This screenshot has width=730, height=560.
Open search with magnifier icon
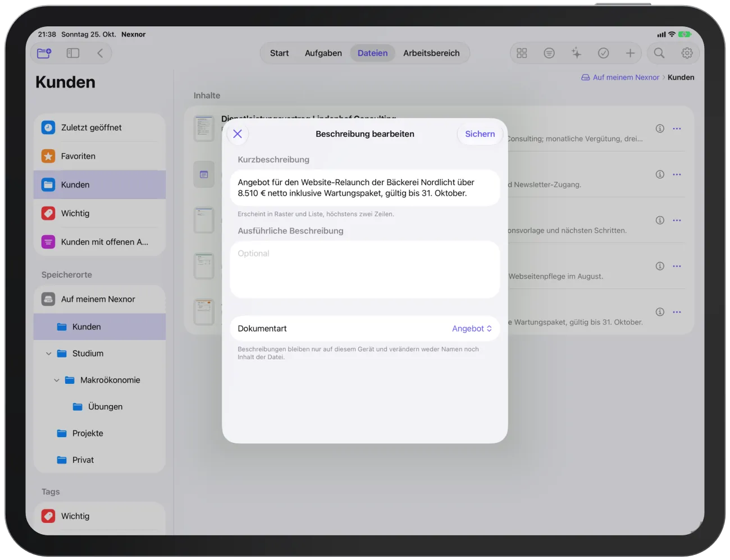[x=659, y=53]
